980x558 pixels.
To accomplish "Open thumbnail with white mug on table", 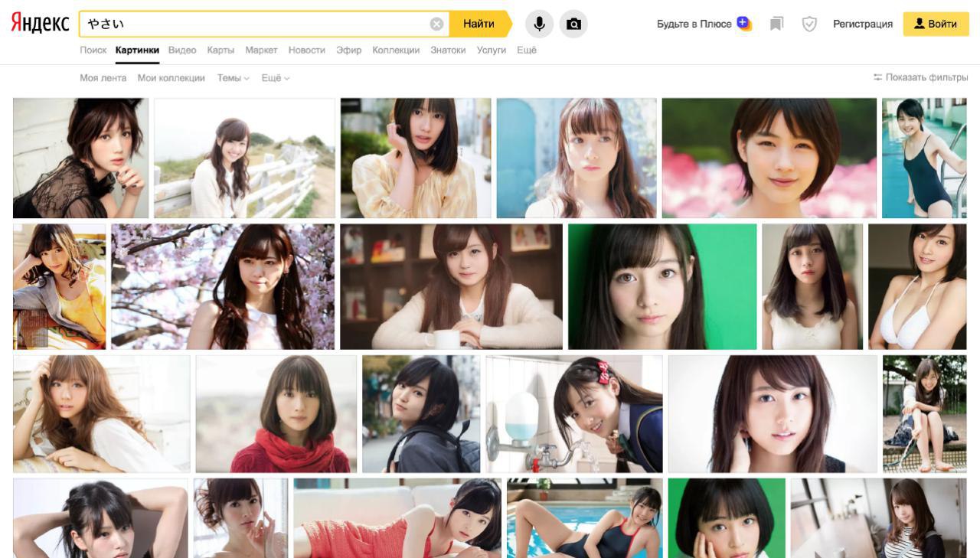I will [x=451, y=286].
